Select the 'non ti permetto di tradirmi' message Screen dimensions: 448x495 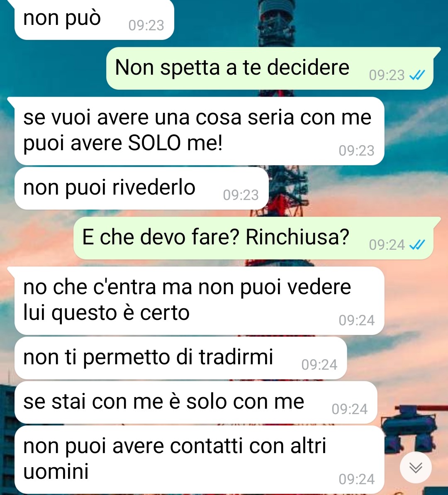(180, 358)
